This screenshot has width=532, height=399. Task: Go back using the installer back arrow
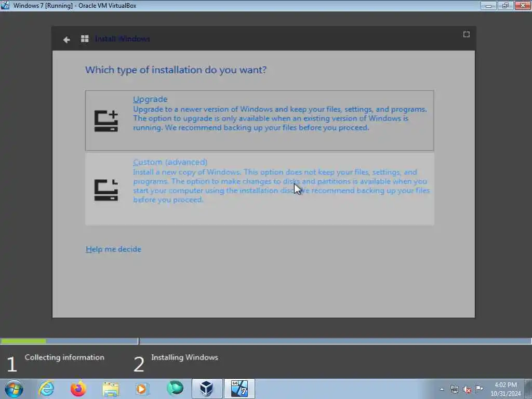[x=66, y=39]
